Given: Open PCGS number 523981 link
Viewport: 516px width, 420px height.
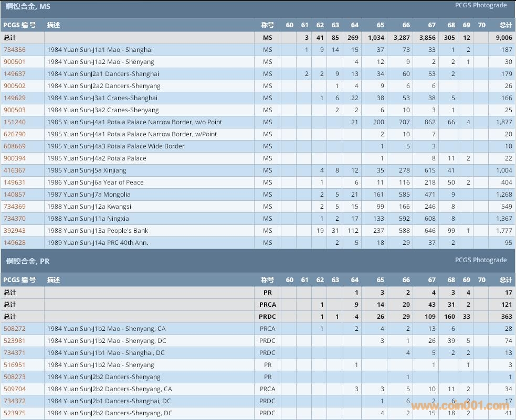Looking at the screenshot, I should click(15, 341).
